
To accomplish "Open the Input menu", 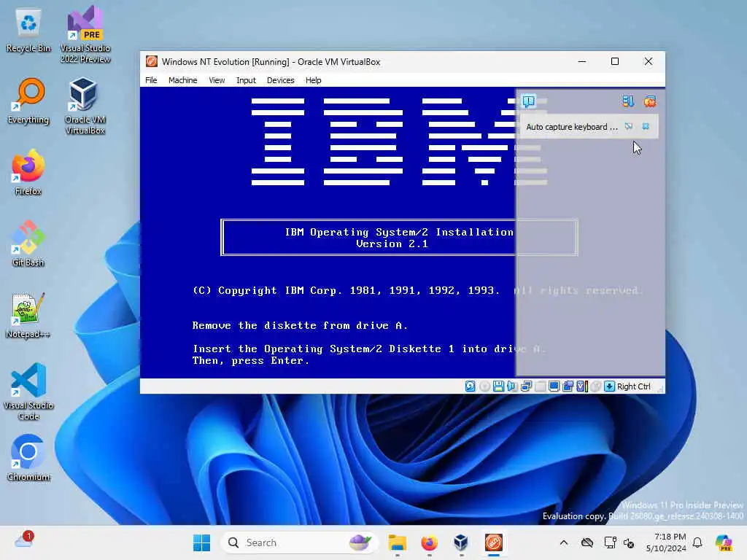I will (246, 80).
